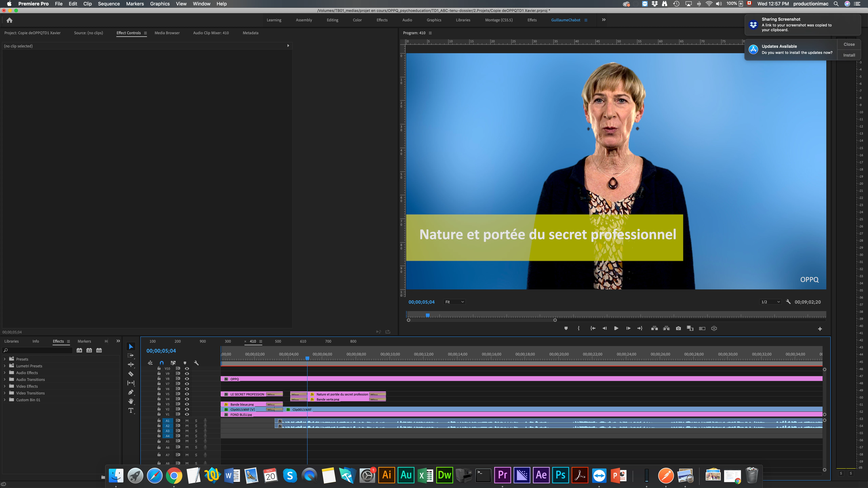
Task: Mute audio track A1
Action: click(187, 421)
